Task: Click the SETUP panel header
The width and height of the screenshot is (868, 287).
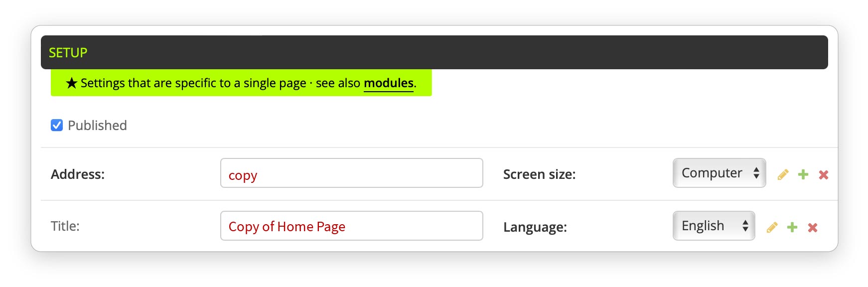Action: coord(434,52)
